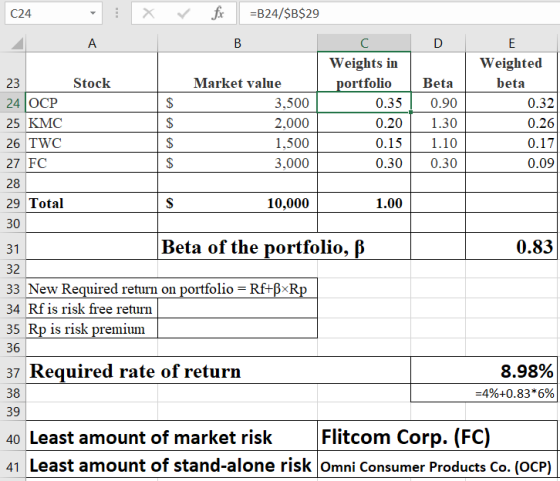This screenshot has width=560, height=481.
Task: Click the 'Weights in portfolio' header cell
Action: pyautogui.click(x=364, y=72)
